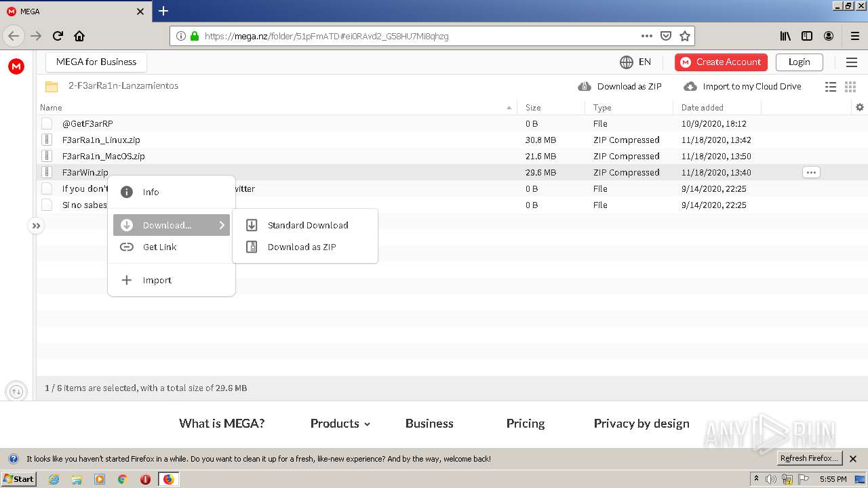Viewport: 868px width, 488px height.
Task: Expand the Products dropdown in footer
Action: pos(340,424)
